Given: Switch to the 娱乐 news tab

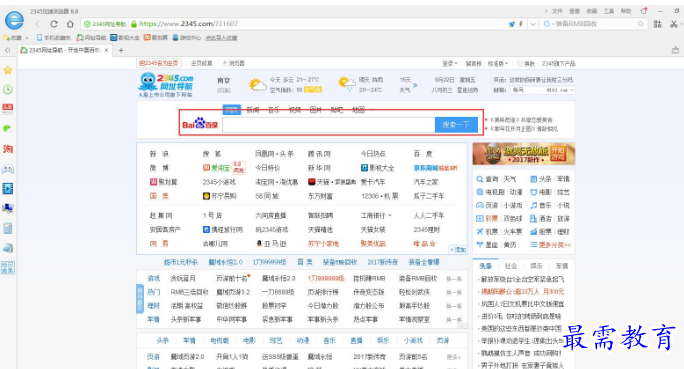Looking at the screenshot, I should [536, 266].
